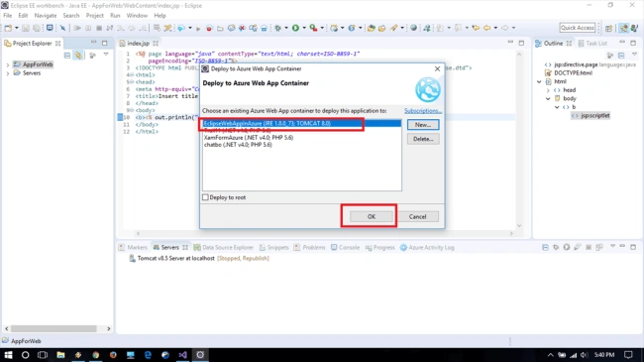Open Visual Studio from the taskbar
The image size is (644, 362).
[182, 355]
